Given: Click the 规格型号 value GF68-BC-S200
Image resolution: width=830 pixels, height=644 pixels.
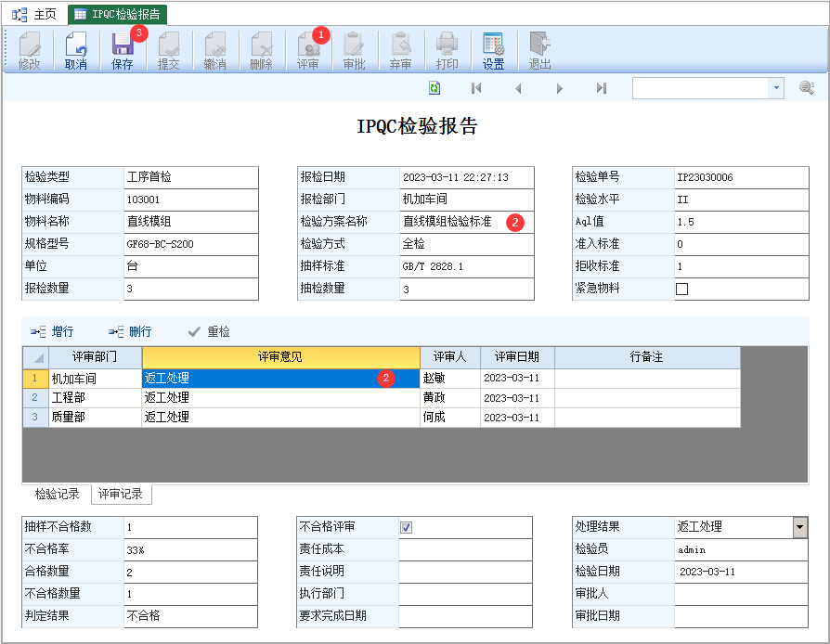Looking at the screenshot, I should pyautogui.click(x=161, y=244).
